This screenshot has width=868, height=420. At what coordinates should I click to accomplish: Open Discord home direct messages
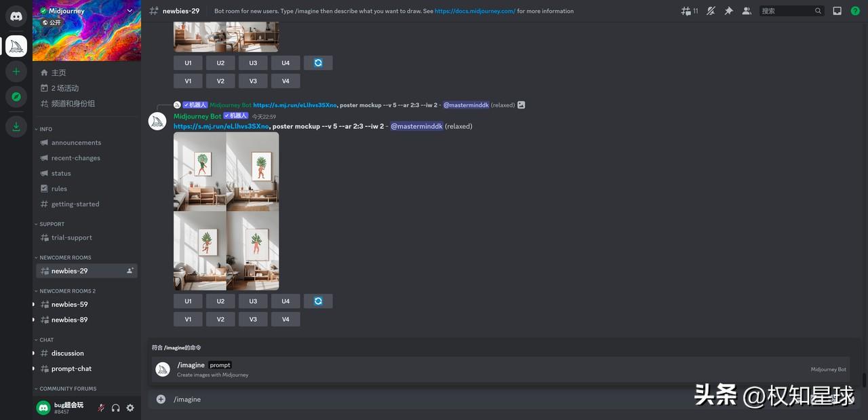[16, 16]
